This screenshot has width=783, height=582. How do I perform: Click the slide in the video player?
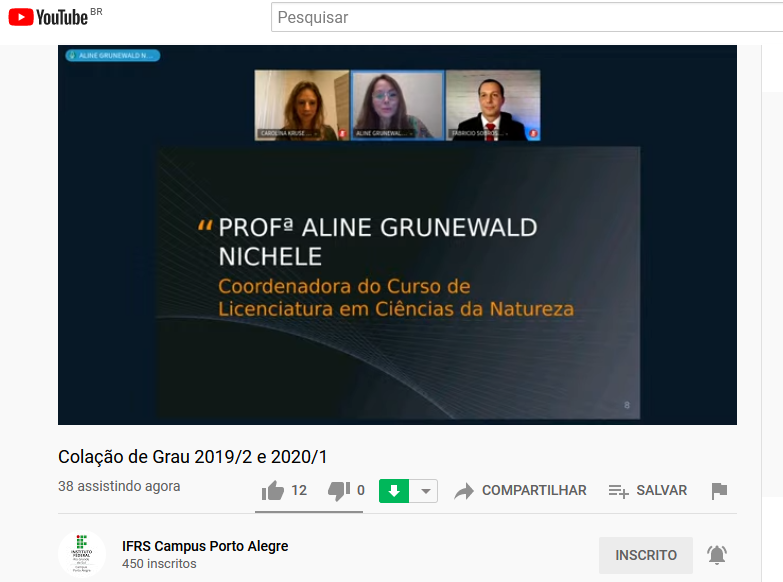397,283
